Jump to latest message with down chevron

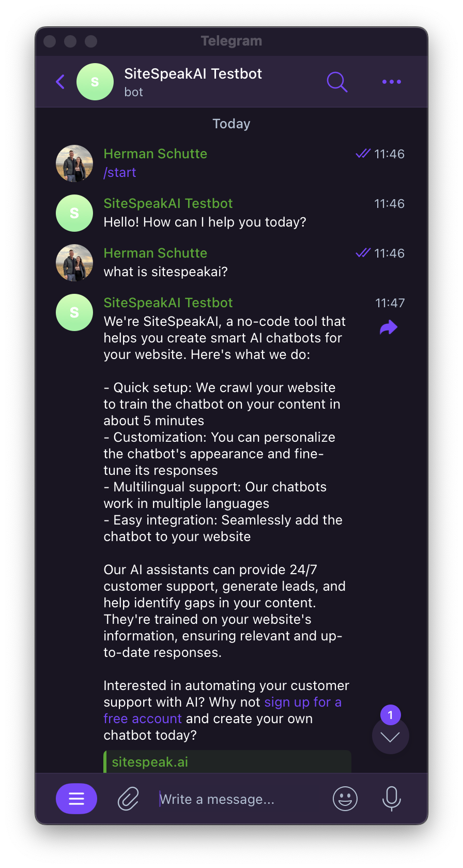[390, 736]
